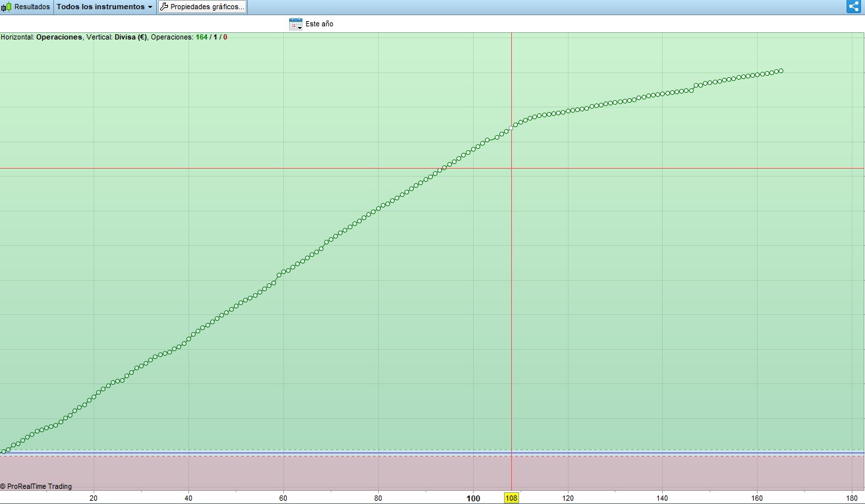
Task: Click the operations count "164 / 1 / 0"
Action: (x=211, y=37)
